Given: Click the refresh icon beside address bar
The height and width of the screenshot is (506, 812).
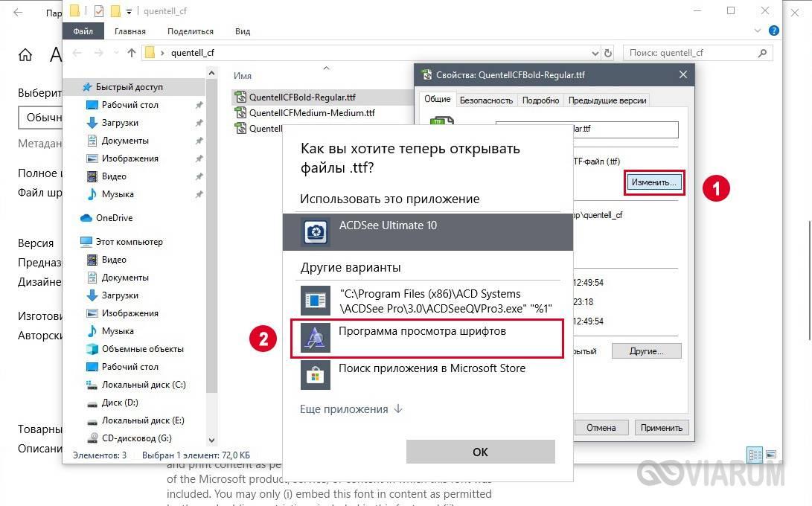Looking at the screenshot, I should coord(608,53).
